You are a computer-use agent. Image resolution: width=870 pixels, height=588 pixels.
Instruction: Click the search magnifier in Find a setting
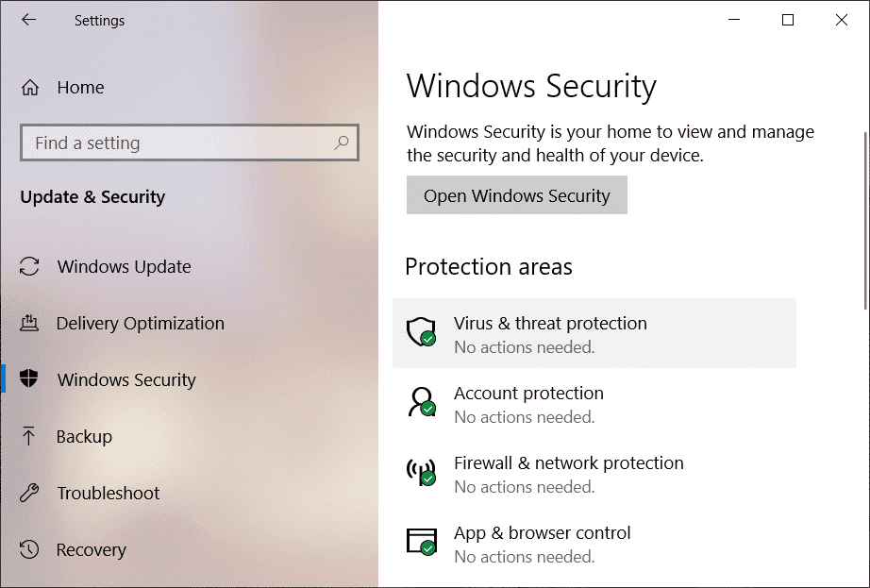[x=342, y=143]
